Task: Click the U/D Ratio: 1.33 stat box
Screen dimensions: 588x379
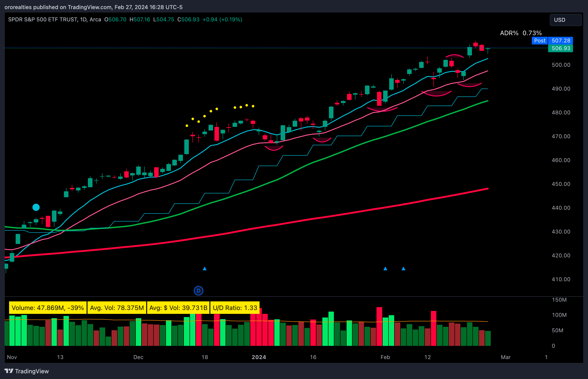Action: tap(235, 308)
